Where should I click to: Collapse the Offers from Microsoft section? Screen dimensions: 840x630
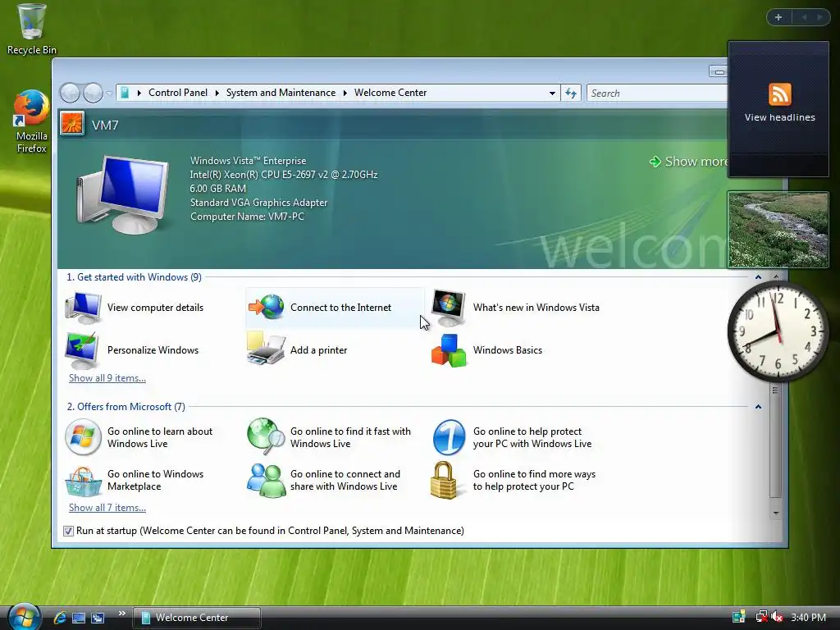coord(758,407)
